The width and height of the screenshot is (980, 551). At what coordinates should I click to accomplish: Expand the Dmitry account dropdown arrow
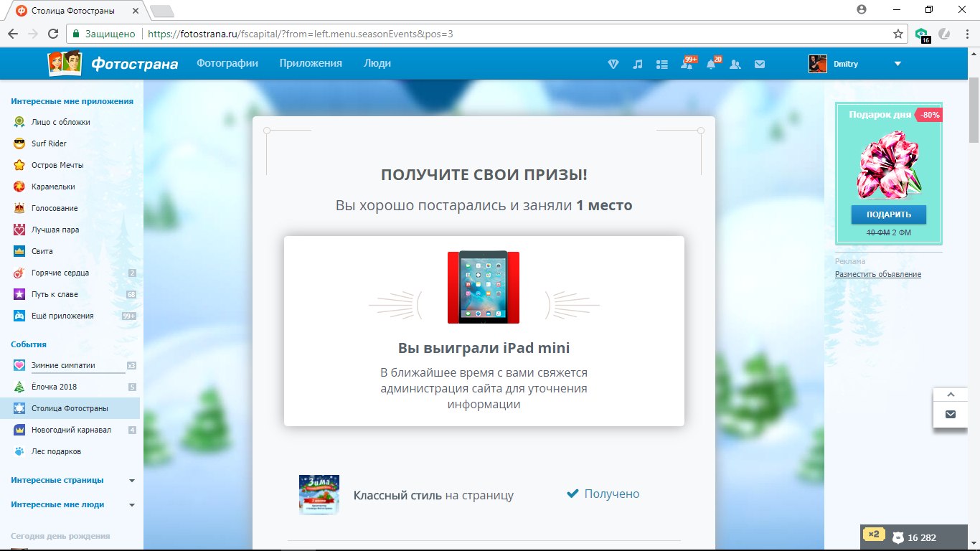[897, 64]
